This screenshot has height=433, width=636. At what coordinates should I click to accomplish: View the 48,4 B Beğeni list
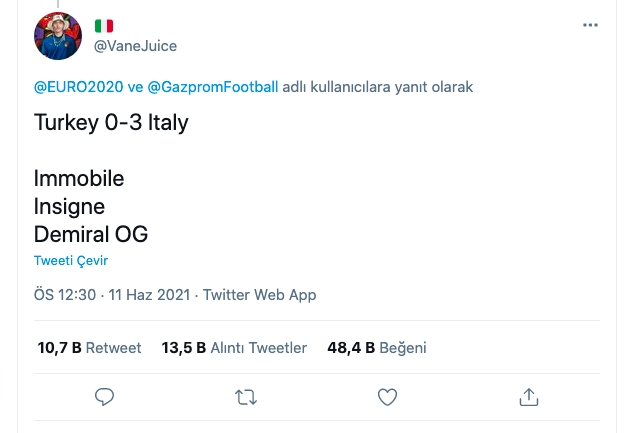pyautogui.click(x=377, y=348)
